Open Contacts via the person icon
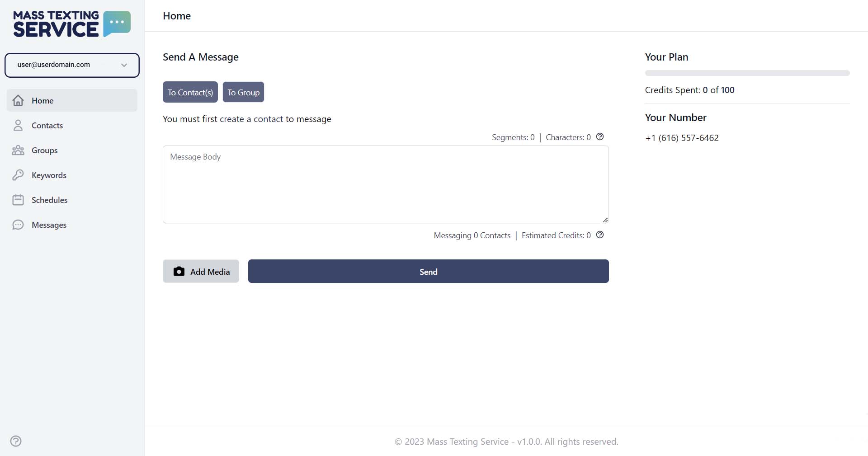Viewport: 868px width, 456px height. (x=18, y=125)
